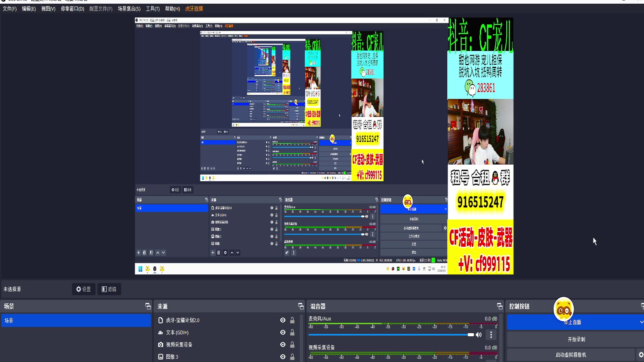The height and width of the screenshot is (362, 644).
Task: Expand the 停止直播 dropdown arrow
Action: pos(642,322)
